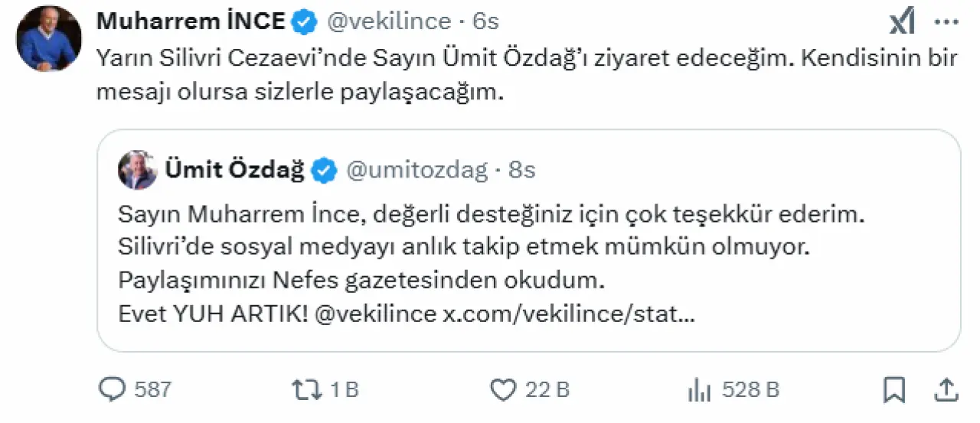
Task: Open view analytics bar chart icon
Action: pyautogui.click(x=699, y=390)
